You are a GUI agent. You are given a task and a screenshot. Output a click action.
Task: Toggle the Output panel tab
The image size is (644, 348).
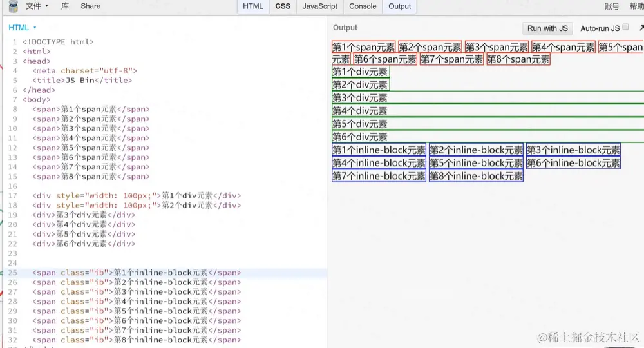(400, 6)
